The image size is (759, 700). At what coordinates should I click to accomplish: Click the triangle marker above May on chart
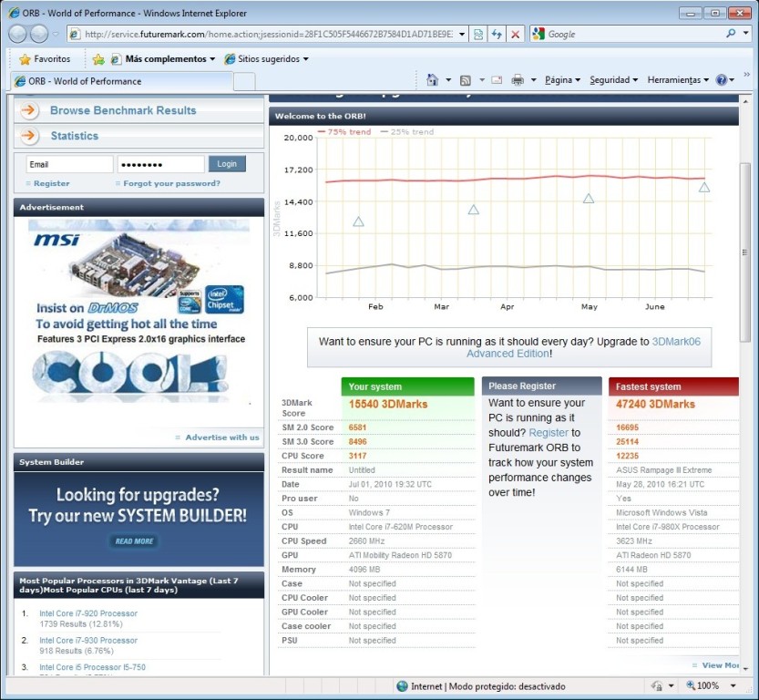click(x=588, y=199)
